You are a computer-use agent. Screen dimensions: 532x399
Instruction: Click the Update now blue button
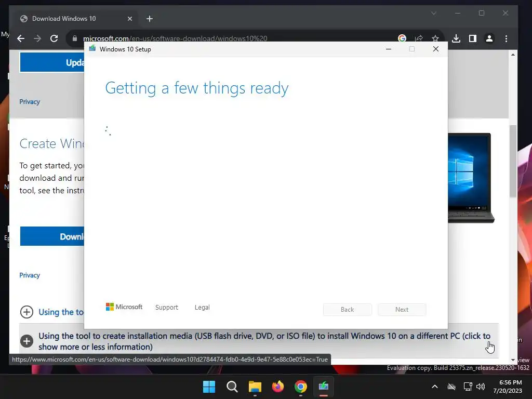52,62
